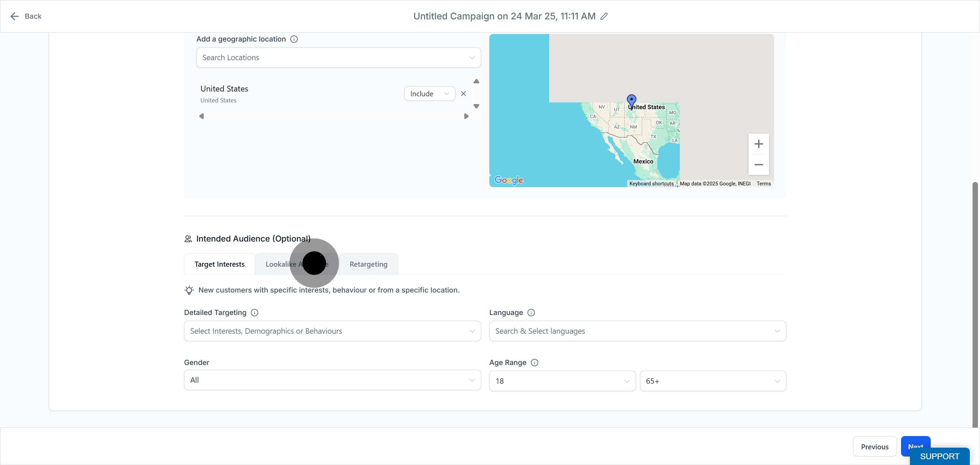
Task: Click the campaign title text
Action: coord(504,16)
